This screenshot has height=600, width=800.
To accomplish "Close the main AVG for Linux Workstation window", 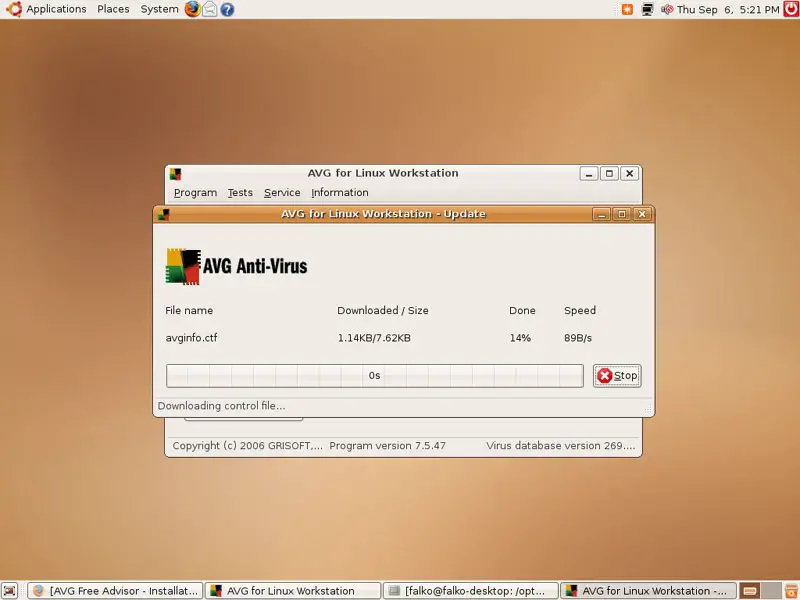I will pos(630,174).
